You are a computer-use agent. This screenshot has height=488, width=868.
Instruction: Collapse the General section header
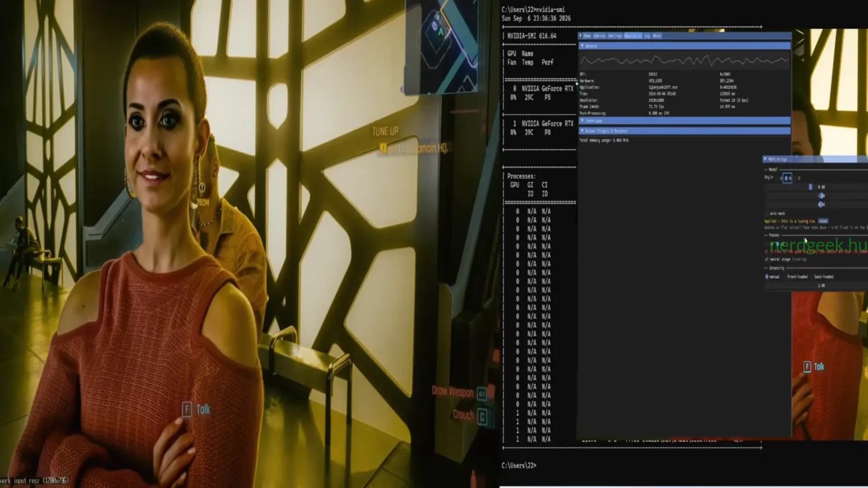(x=684, y=46)
